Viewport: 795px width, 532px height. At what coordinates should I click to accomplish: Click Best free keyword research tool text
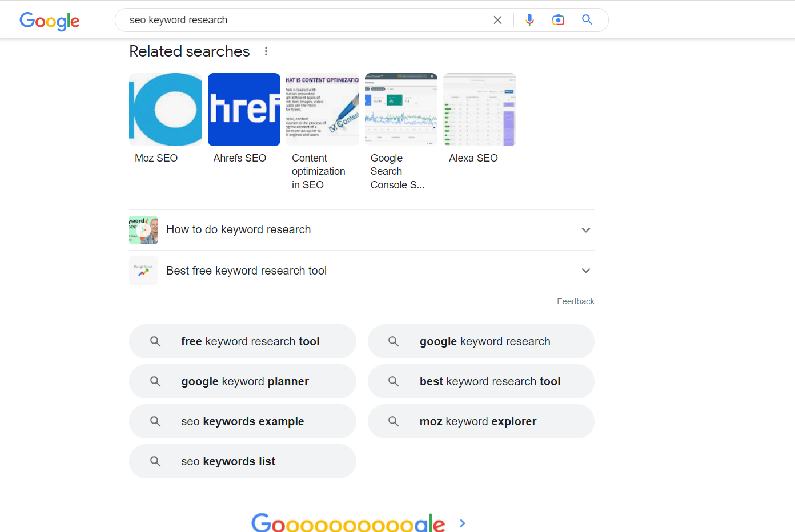click(x=246, y=271)
